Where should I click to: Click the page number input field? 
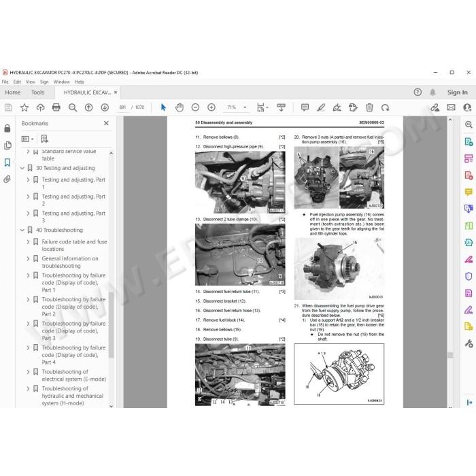point(122,107)
